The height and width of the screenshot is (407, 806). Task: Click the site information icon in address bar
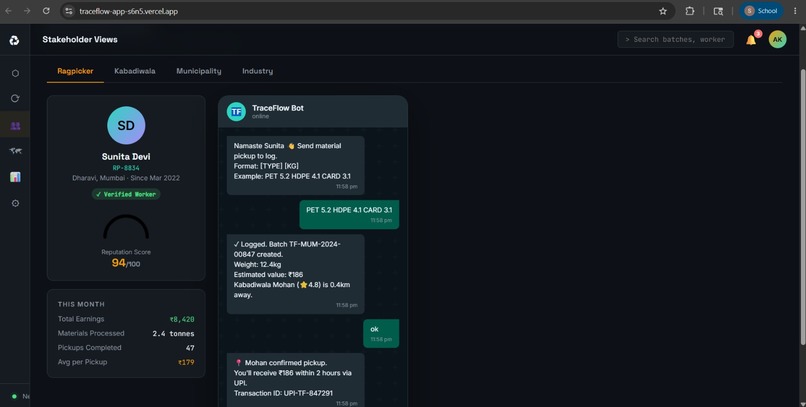[69, 11]
